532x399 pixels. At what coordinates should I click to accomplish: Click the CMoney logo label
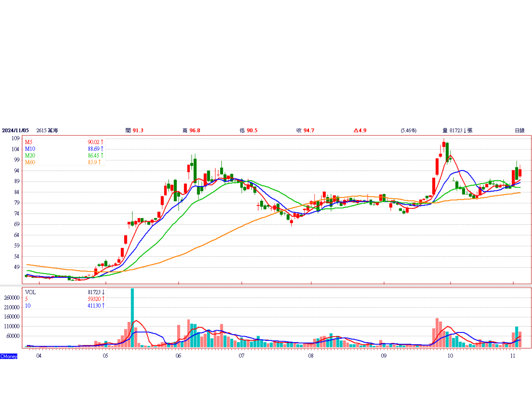point(9,356)
